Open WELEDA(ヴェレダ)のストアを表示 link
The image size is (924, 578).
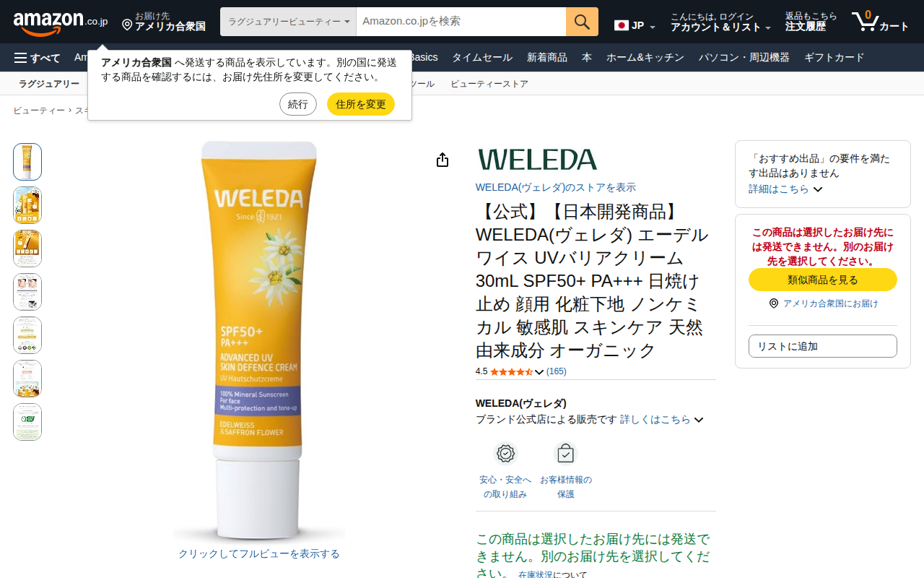tap(556, 187)
